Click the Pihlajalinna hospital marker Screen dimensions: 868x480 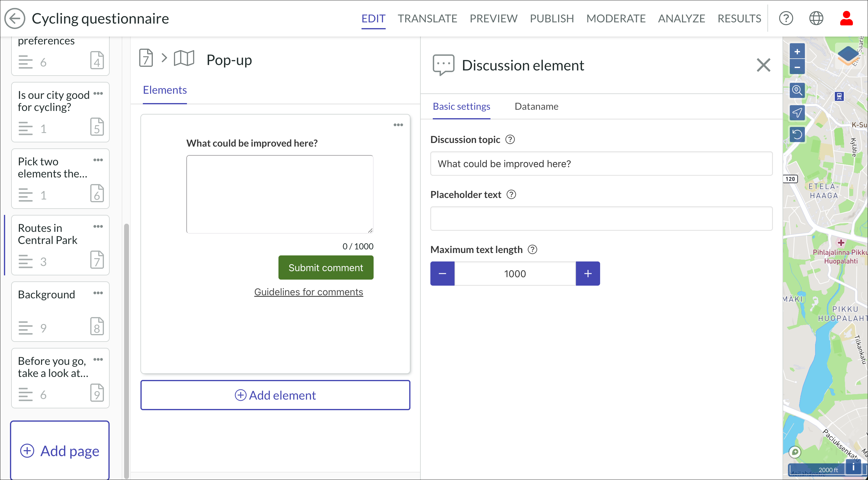[841, 242]
